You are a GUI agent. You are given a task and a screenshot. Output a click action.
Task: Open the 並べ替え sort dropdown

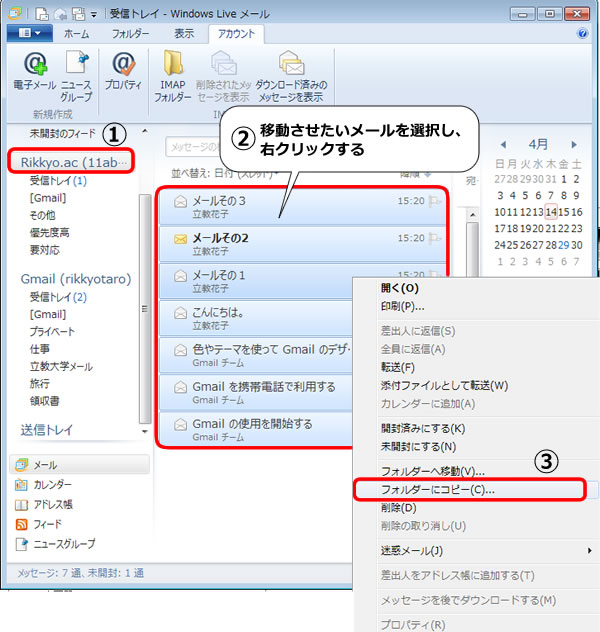(225, 174)
